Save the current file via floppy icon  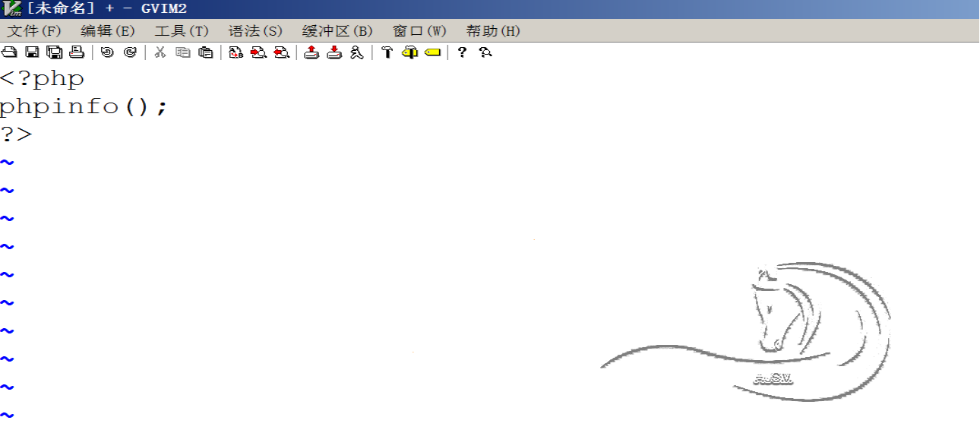point(32,52)
